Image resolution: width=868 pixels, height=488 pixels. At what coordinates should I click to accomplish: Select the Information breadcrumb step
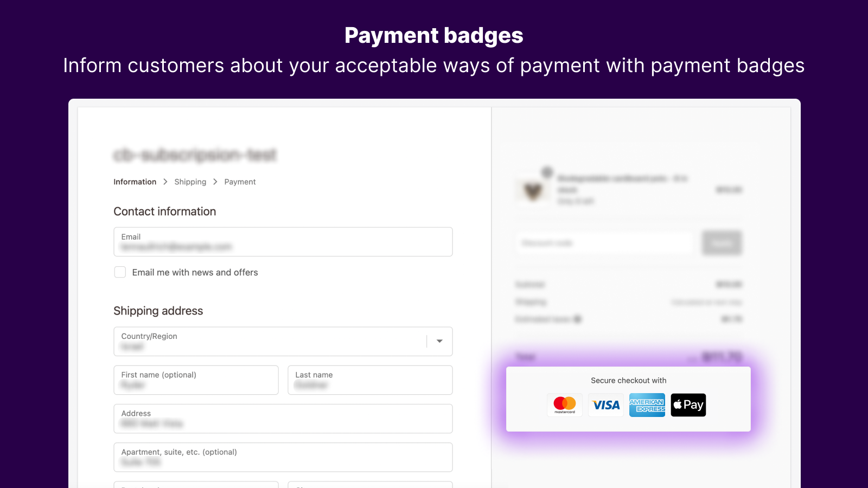pos(135,182)
